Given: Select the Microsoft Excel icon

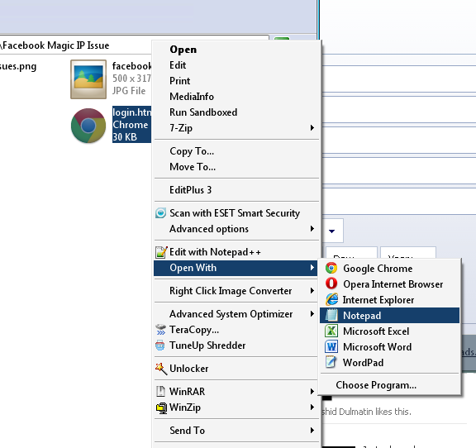Looking at the screenshot, I should [x=331, y=331].
